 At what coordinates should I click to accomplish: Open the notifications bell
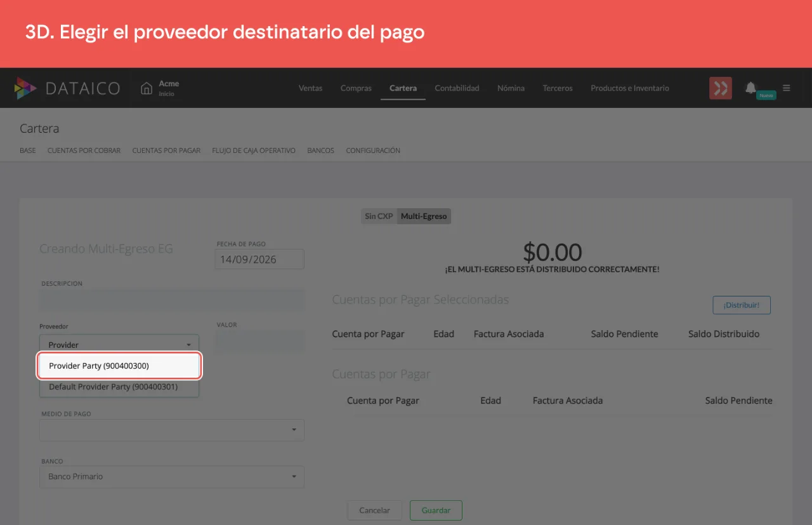[751, 88]
